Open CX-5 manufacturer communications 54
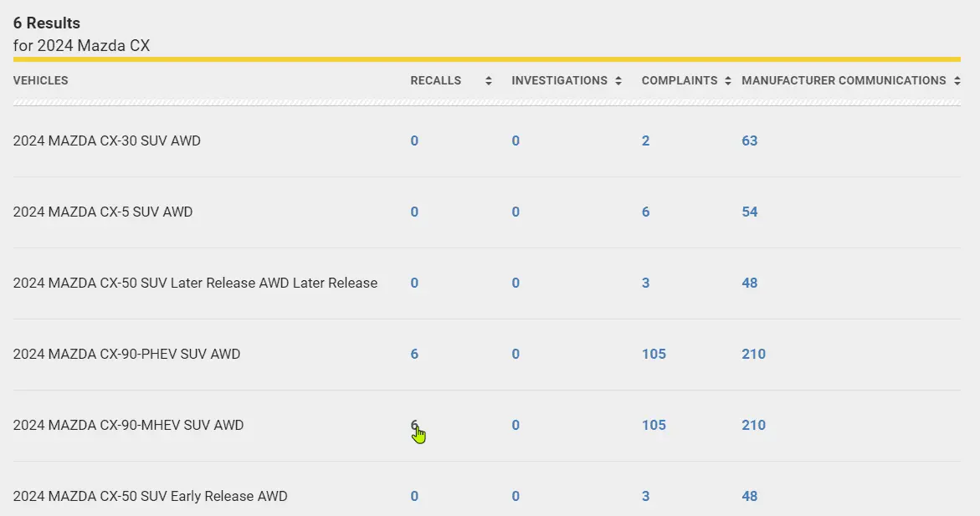 pyautogui.click(x=749, y=212)
